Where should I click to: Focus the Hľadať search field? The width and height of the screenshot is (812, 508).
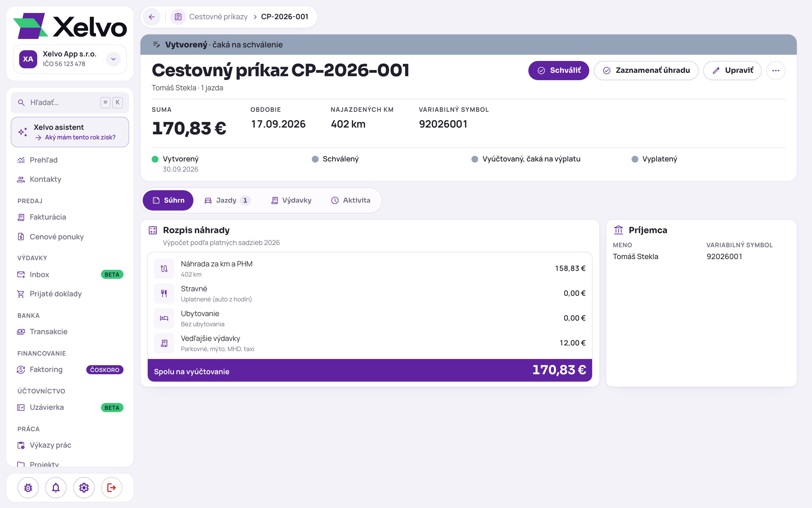70,102
